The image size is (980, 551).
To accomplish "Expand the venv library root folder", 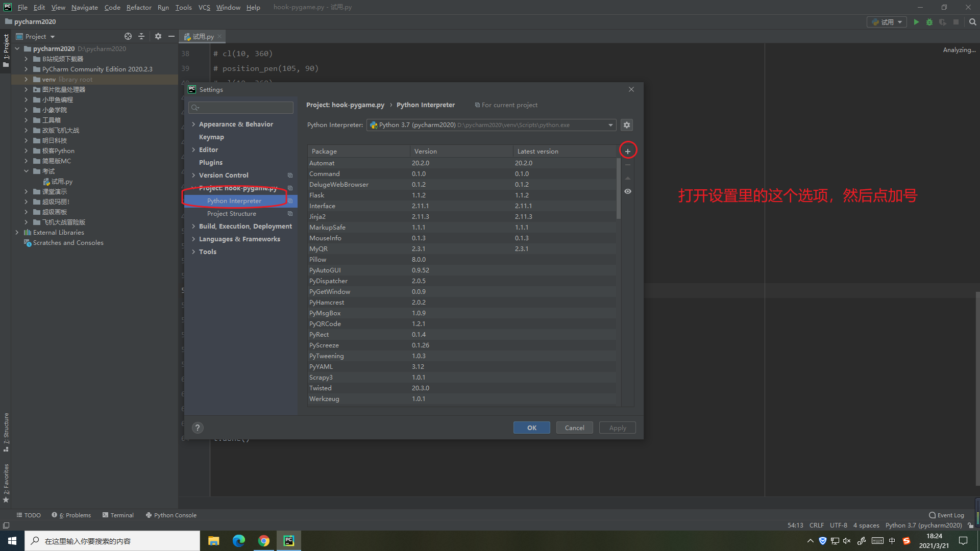I will point(26,79).
